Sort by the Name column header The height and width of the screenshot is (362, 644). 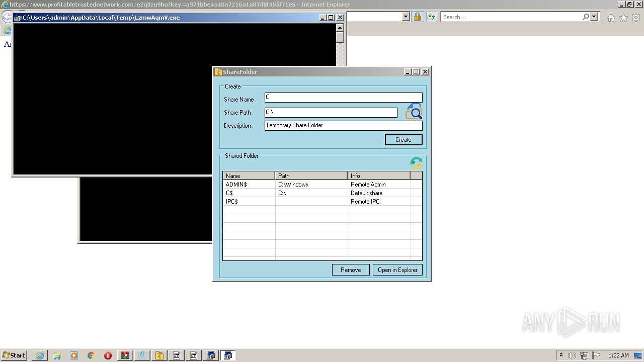point(249,176)
